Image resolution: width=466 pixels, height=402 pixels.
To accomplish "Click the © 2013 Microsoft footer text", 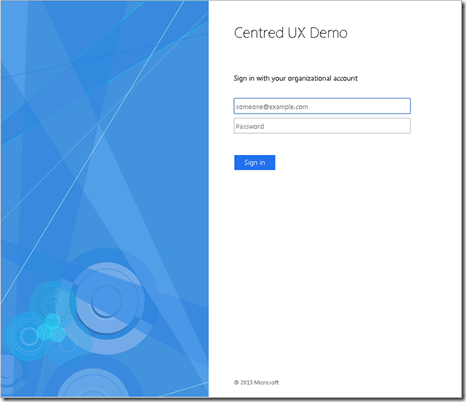I will coord(256,382).
